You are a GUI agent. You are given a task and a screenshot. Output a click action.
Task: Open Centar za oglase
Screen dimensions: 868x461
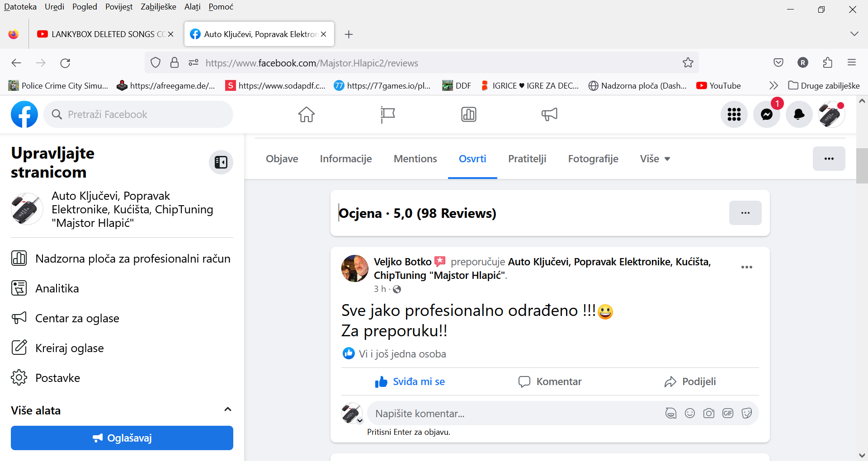coord(121,318)
